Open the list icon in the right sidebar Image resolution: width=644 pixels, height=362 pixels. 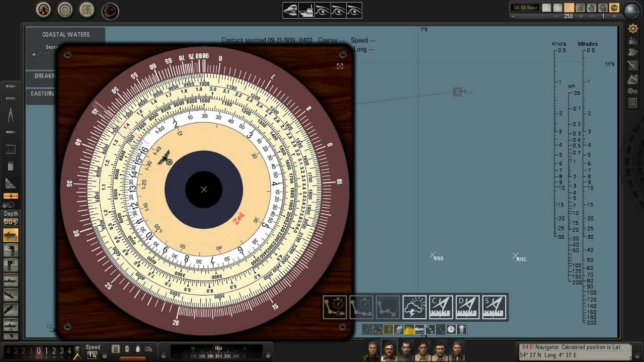pos(633,103)
